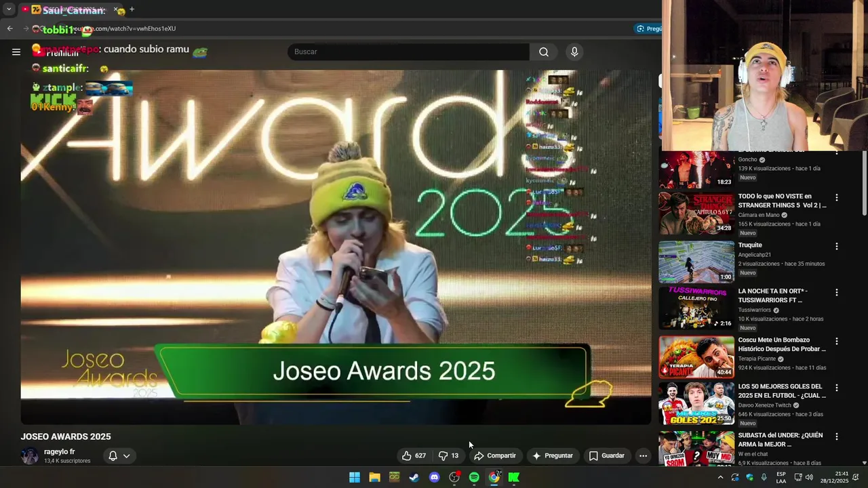Open options menu for 50 MEJORES GOLES
868x488 pixels.
click(x=836, y=388)
